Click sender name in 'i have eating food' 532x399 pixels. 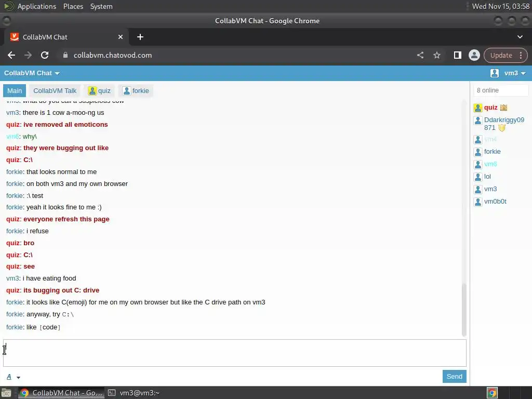[12, 278]
